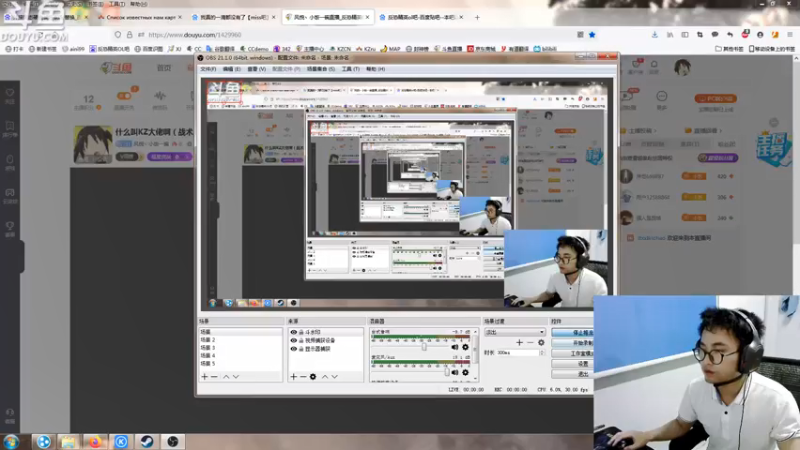
Task: Open the blue K app on taskbar
Action: [121, 441]
